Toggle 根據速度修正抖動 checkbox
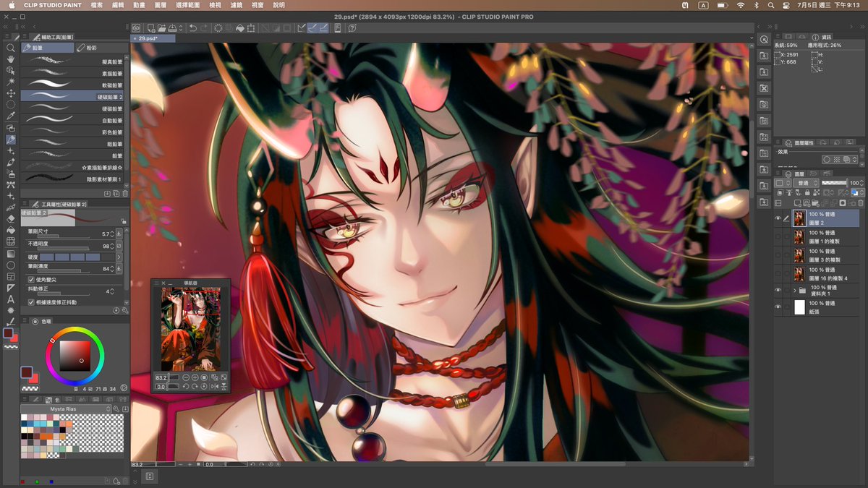 [31, 302]
